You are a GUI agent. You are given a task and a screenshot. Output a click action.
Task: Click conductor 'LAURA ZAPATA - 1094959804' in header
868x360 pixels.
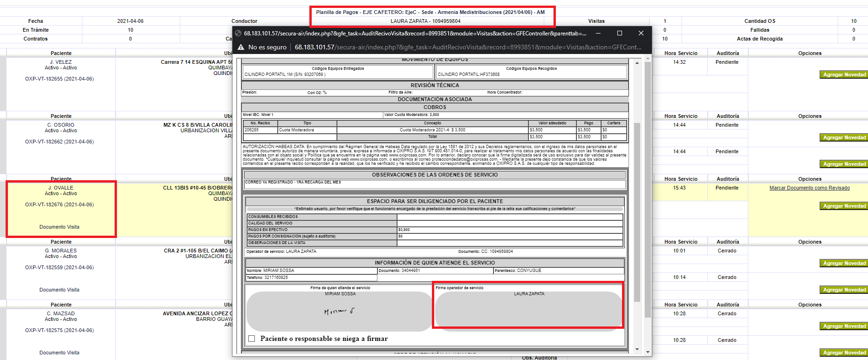tap(425, 21)
